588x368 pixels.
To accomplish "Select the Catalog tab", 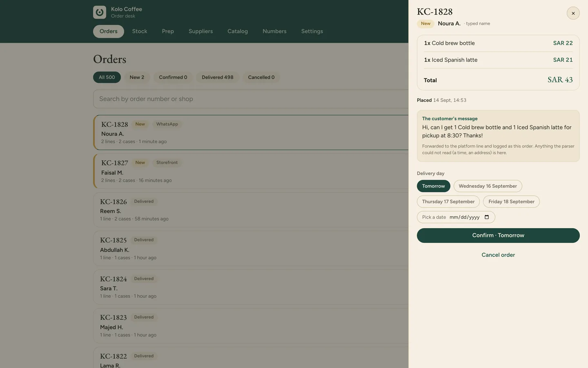I will click(238, 31).
